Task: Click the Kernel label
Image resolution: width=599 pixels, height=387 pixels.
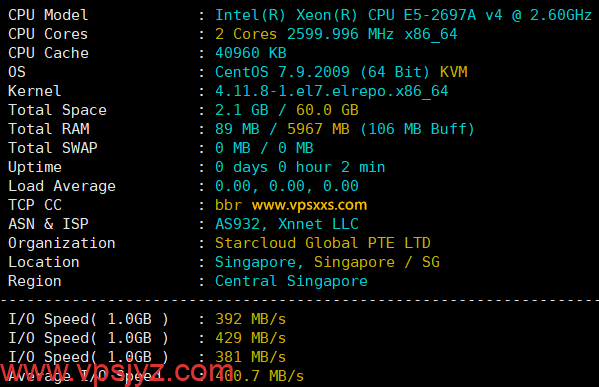Action: [x=35, y=91]
